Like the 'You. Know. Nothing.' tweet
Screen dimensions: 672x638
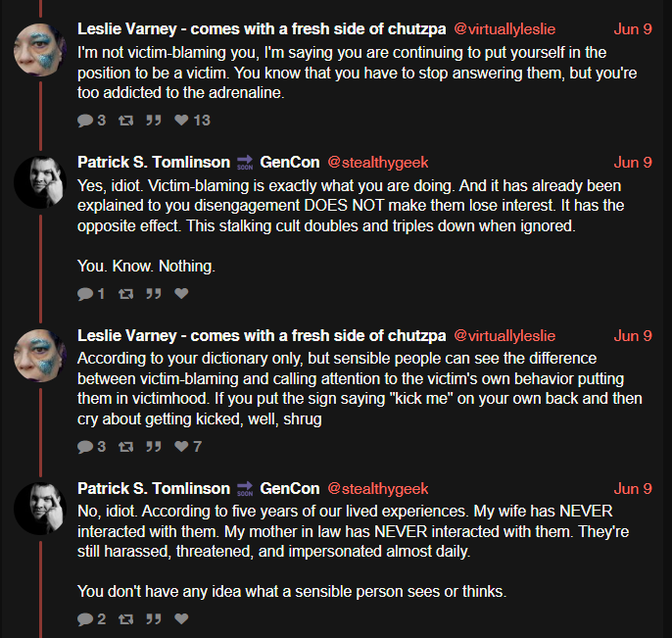click(x=181, y=293)
